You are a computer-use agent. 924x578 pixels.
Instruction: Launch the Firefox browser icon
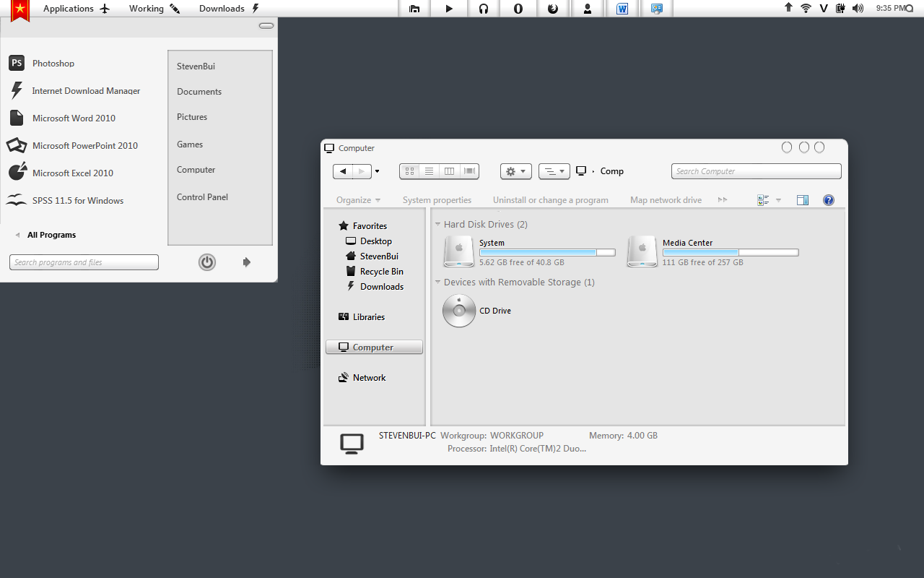553,9
